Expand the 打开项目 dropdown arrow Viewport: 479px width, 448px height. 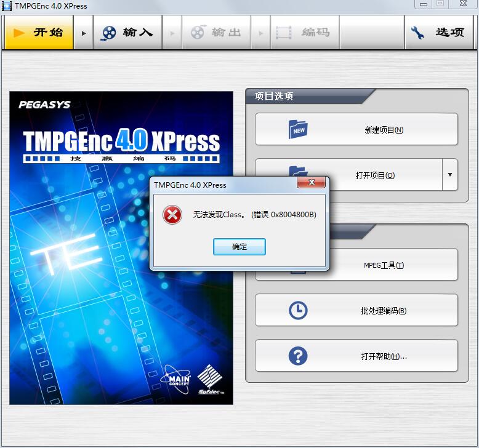[x=449, y=175]
